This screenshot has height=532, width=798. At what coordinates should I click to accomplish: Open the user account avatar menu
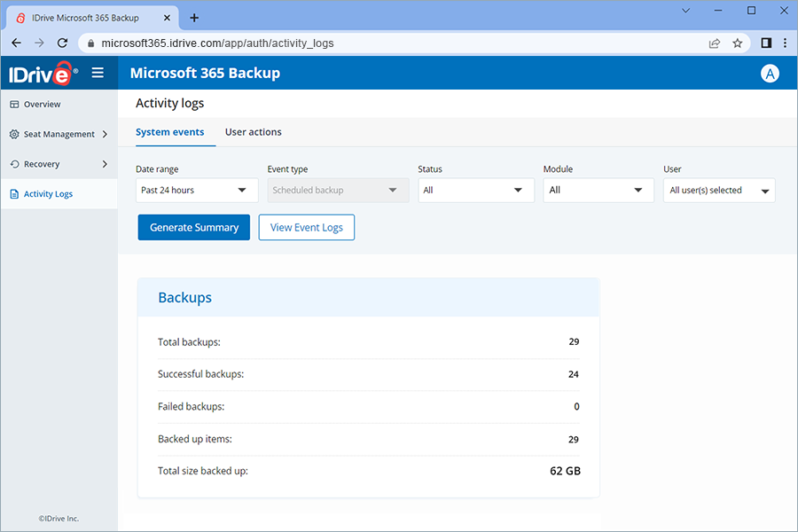tap(770, 74)
